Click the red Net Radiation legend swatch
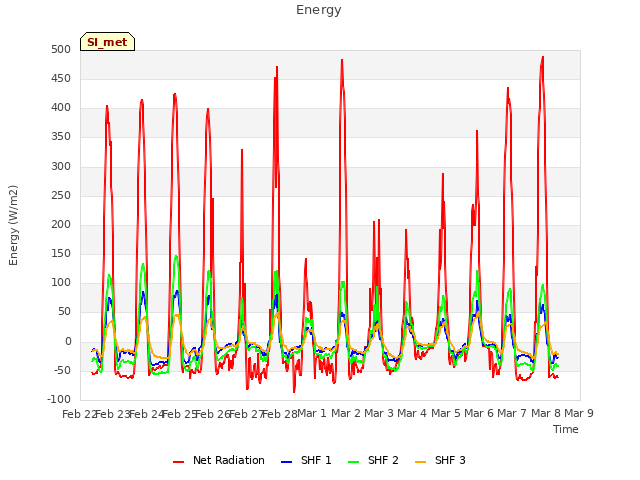Screen dimensions: 640x480 coord(178,462)
